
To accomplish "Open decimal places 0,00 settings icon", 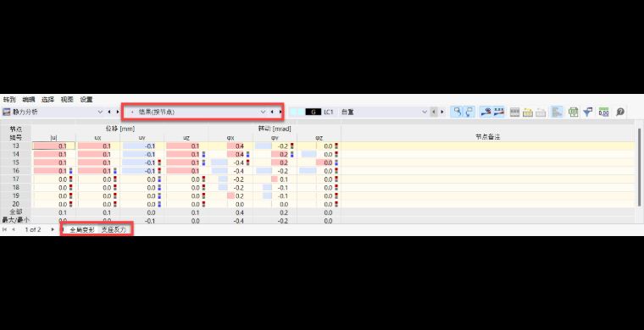I will tap(603, 112).
